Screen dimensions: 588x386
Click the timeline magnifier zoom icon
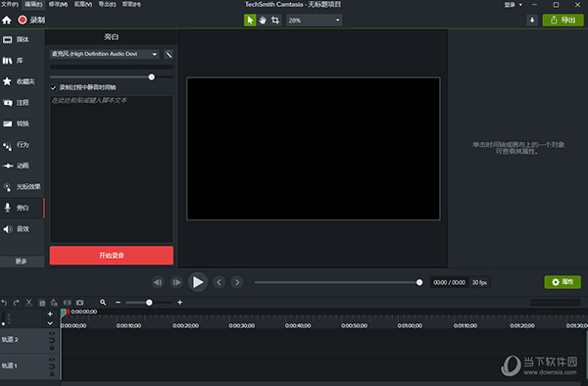(x=103, y=302)
